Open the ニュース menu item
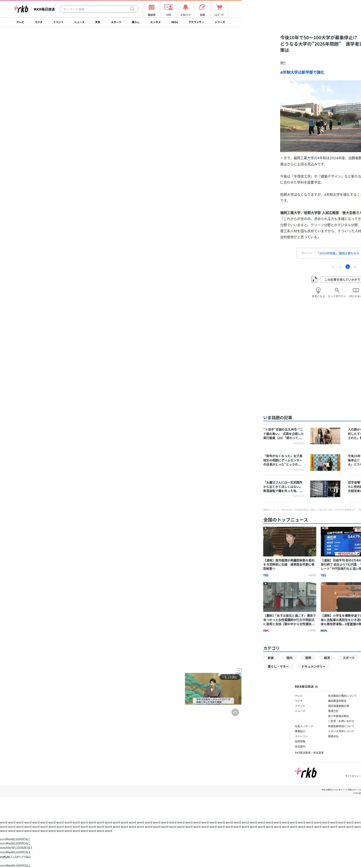This screenshot has height=868, width=361. [79, 22]
